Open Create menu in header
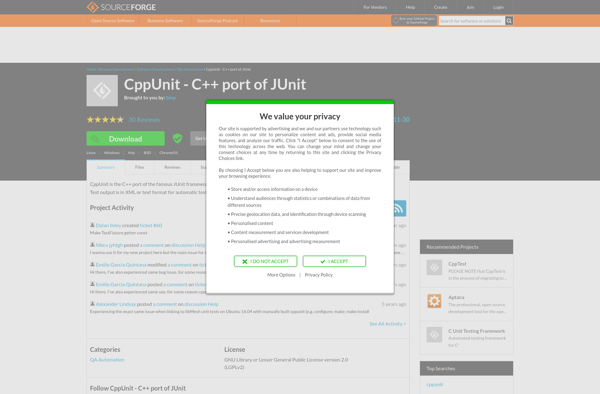600x394 pixels. click(x=440, y=7)
